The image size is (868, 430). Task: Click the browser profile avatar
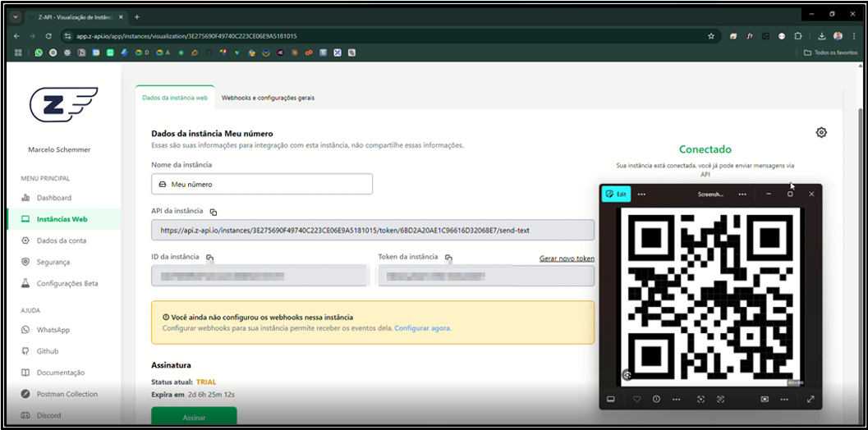[x=838, y=36]
